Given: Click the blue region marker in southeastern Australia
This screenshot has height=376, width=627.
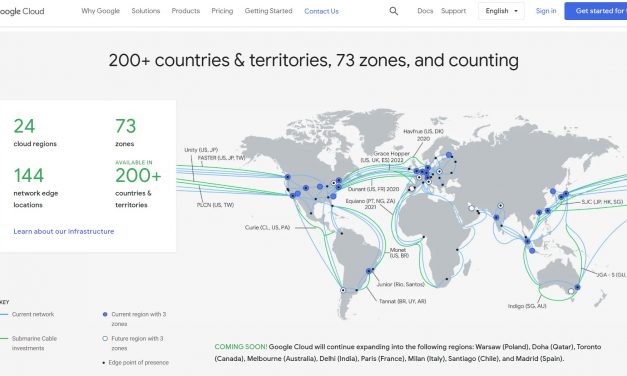Looking at the screenshot, I should tap(577, 287).
